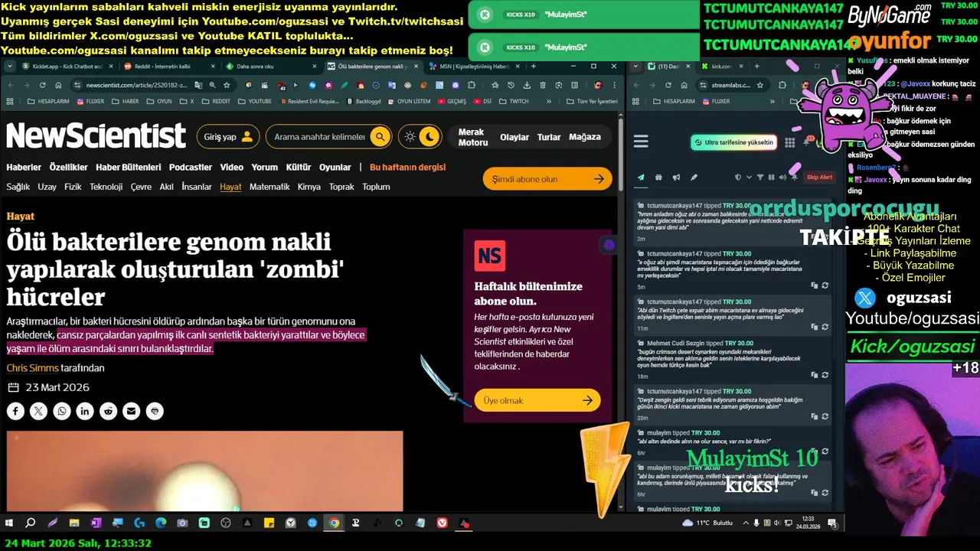Open the gift icon in Streamlabs toolbar
The image size is (980, 551).
point(658,178)
